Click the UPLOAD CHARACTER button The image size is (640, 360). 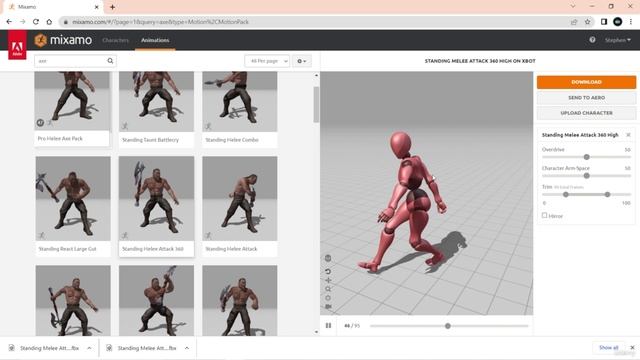586,113
